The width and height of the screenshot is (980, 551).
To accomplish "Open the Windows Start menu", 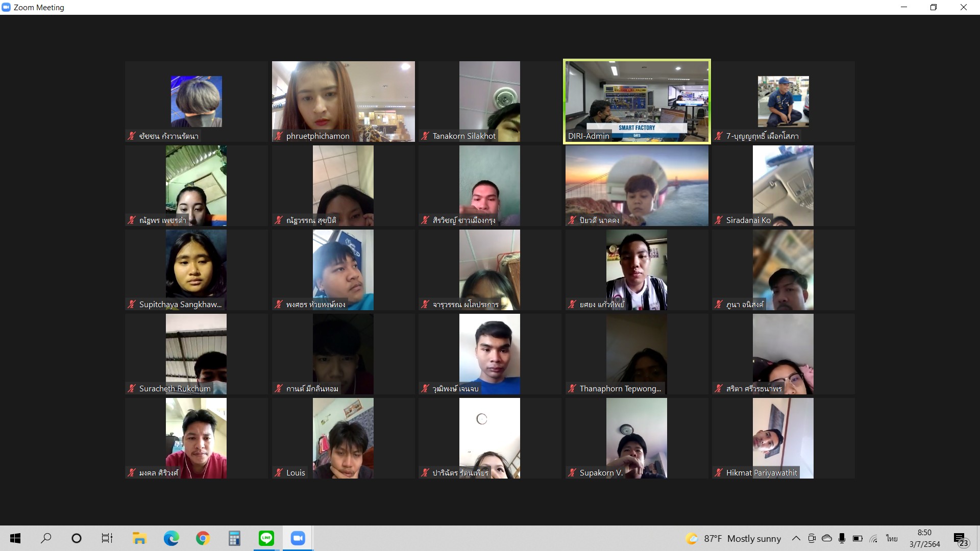I will (x=15, y=538).
